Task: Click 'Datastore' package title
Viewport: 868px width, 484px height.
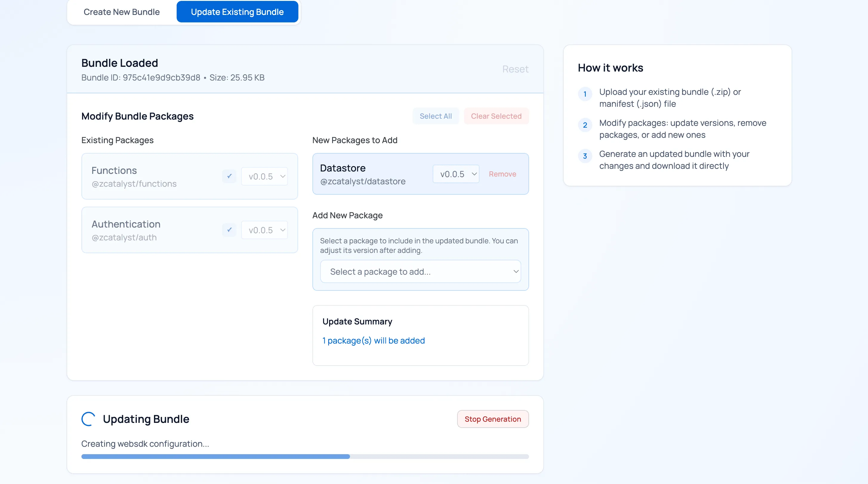Action: click(x=343, y=168)
